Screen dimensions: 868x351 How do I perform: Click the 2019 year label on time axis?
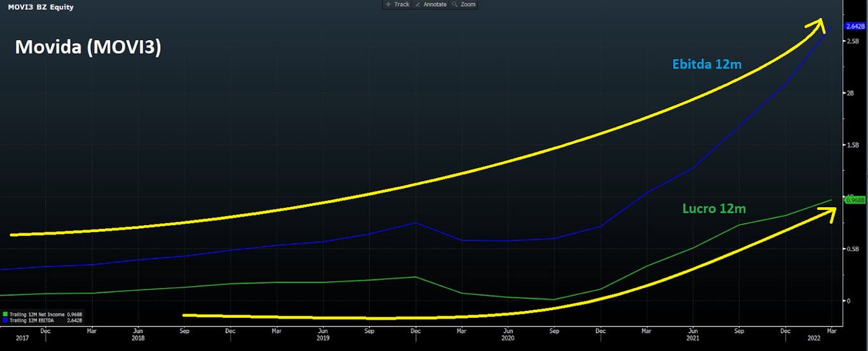[323, 340]
